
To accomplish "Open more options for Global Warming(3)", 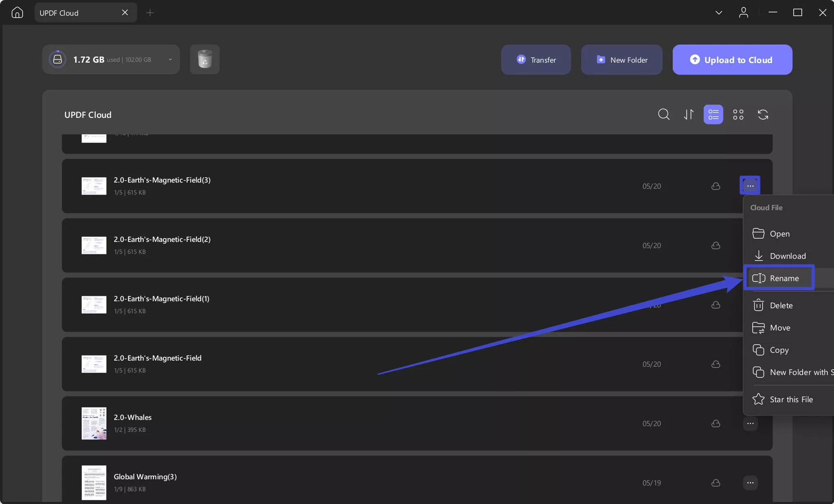I will [750, 483].
